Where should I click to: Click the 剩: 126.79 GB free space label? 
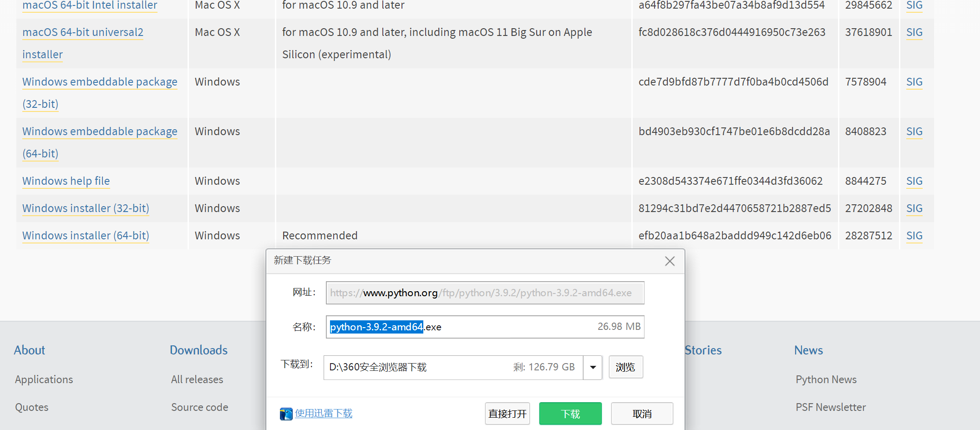544,367
